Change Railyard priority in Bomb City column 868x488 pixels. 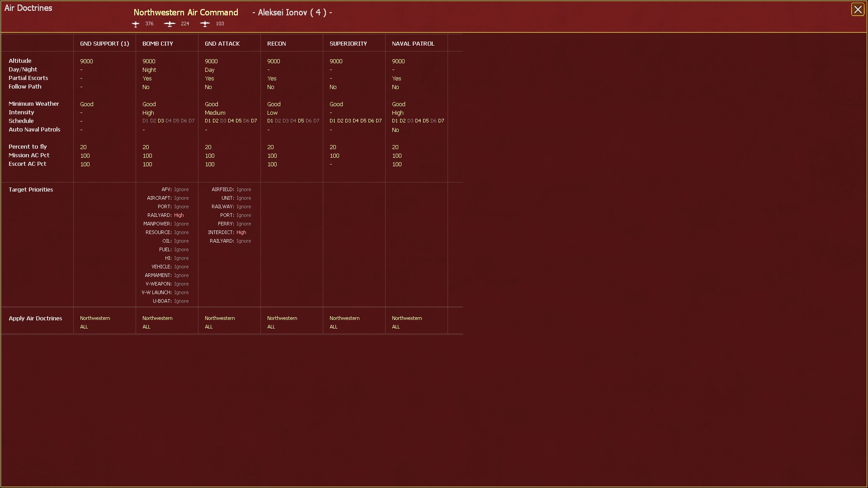pos(179,215)
